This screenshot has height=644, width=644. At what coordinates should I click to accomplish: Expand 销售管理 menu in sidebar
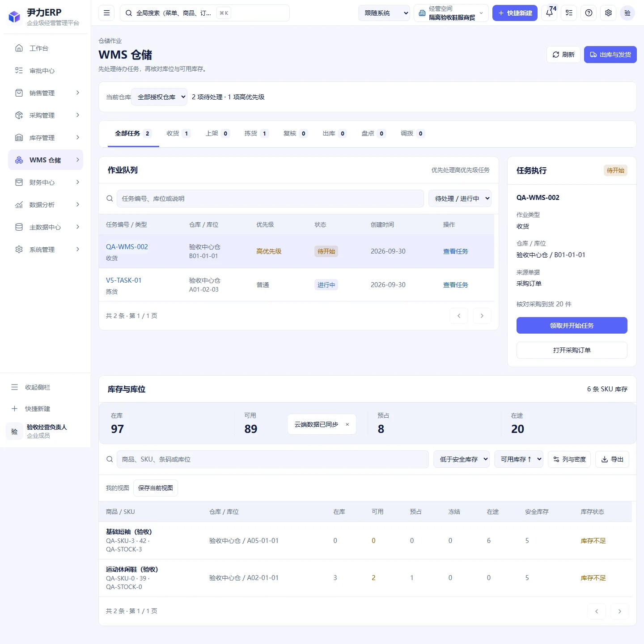(46, 93)
